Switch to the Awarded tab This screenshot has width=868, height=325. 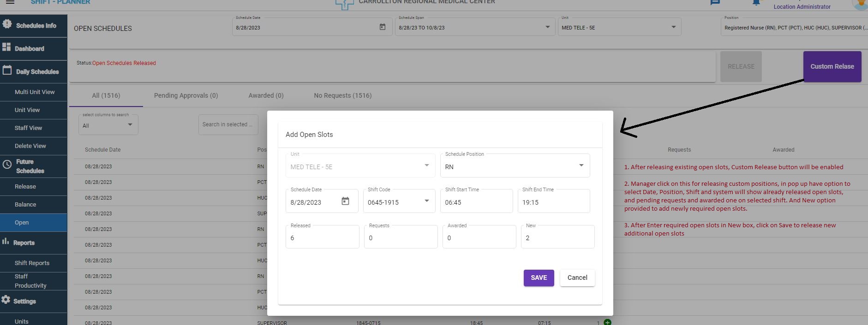pyautogui.click(x=266, y=95)
